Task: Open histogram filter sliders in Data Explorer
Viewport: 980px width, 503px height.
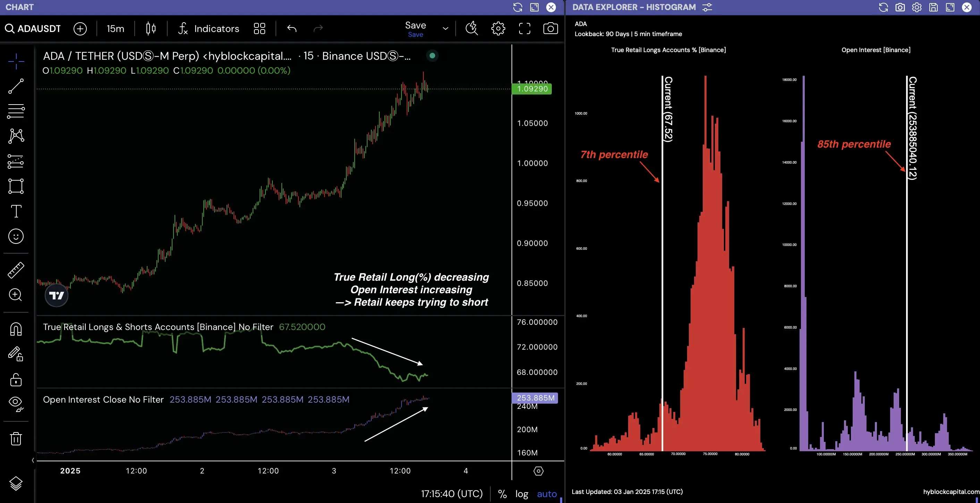Action: click(707, 7)
